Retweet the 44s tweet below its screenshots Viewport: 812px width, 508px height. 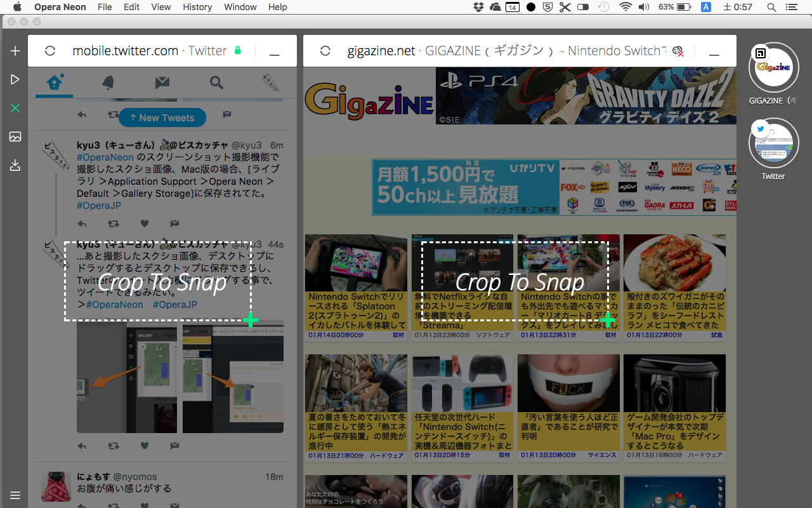click(113, 446)
